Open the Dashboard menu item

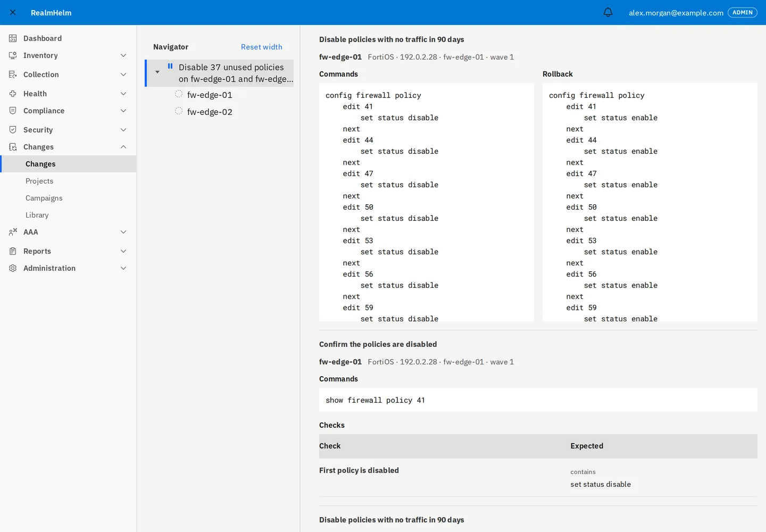[x=68, y=38]
